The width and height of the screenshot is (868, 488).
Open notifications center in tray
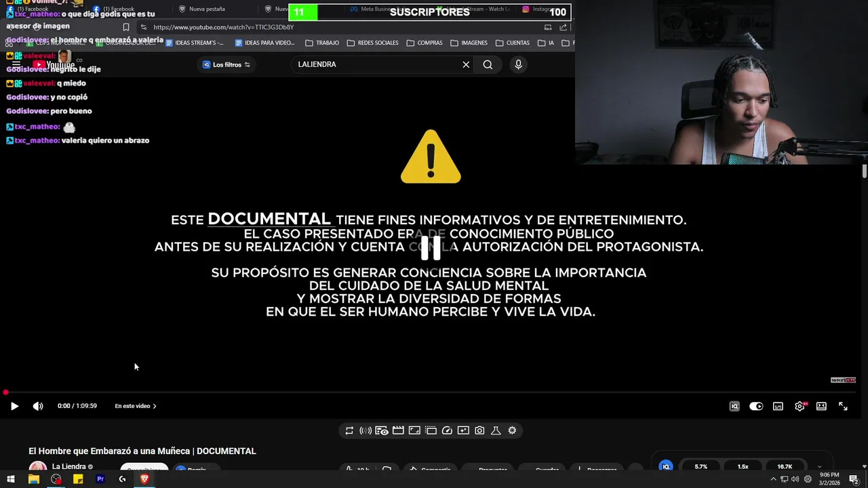(x=854, y=479)
